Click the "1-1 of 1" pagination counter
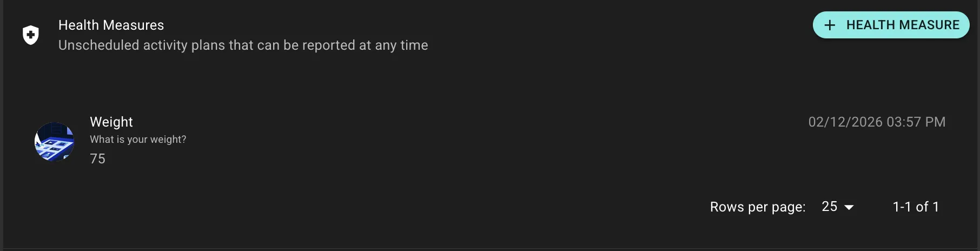The height and width of the screenshot is (251, 980). [916, 207]
